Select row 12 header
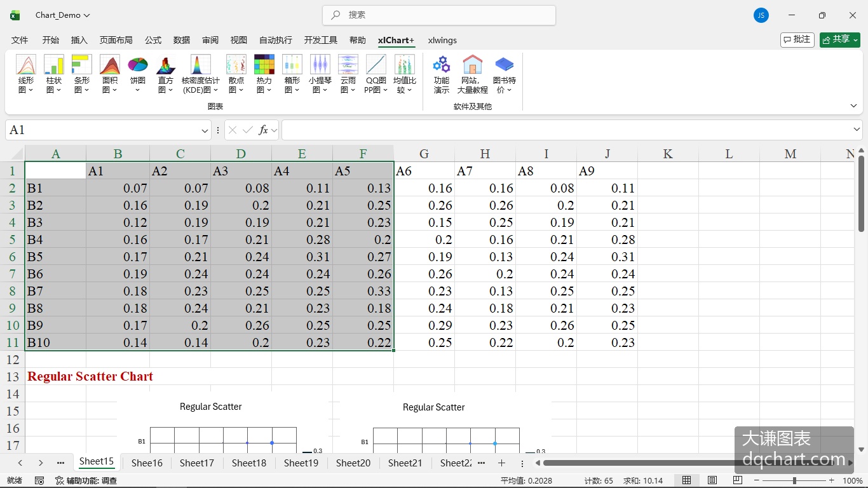This screenshot has height=488, width=868. [13, 360]
